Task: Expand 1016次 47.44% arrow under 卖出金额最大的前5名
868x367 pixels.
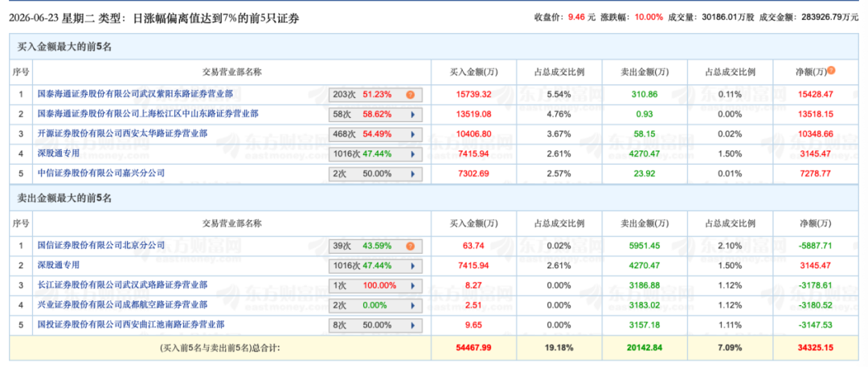Action: click(412, 266)
